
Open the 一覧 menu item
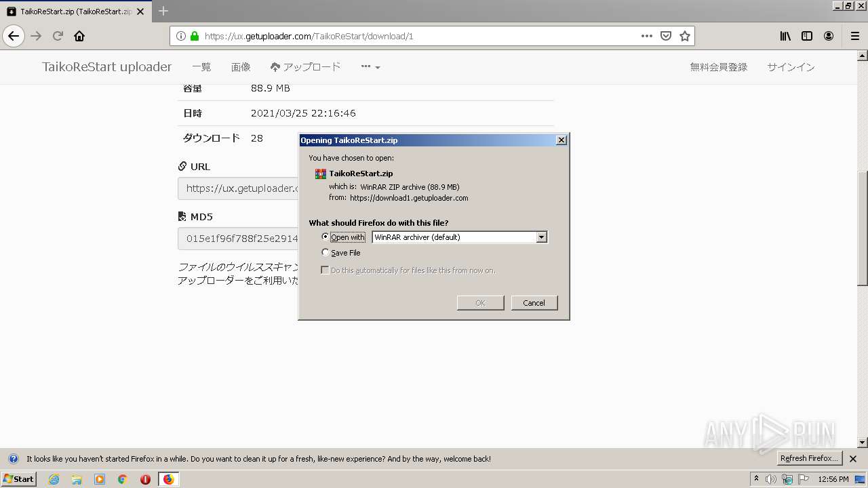[201, 67]
